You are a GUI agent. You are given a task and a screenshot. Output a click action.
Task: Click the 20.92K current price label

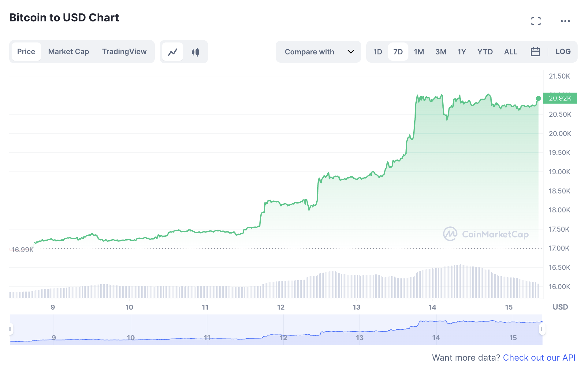[560, 98]
